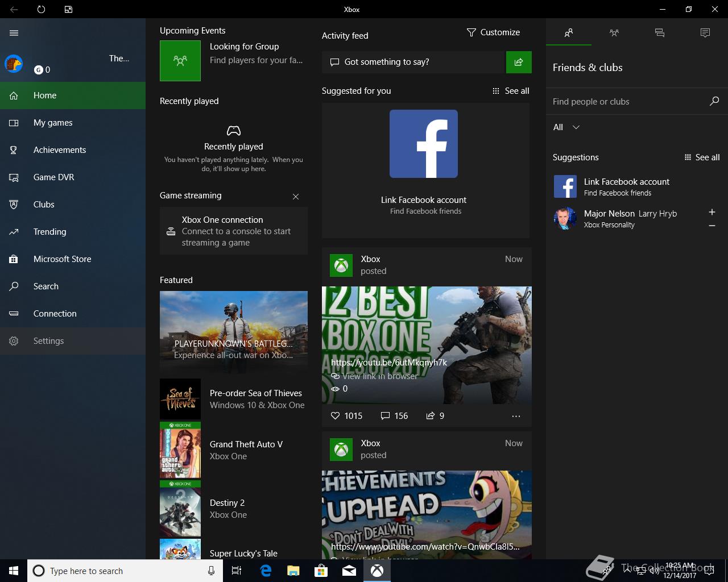This screenshot has width=728, height=582.
Task: Open Major Nelson's profile picture
Action: tap(565, 218)
